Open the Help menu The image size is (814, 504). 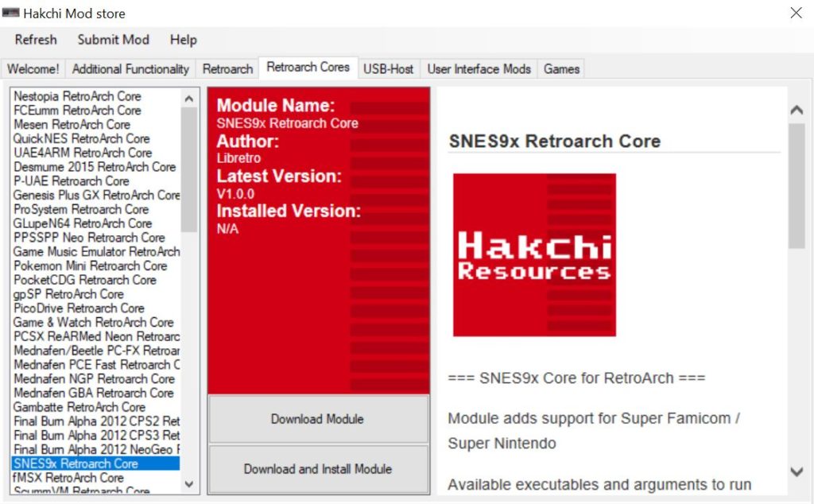point(183,40)
